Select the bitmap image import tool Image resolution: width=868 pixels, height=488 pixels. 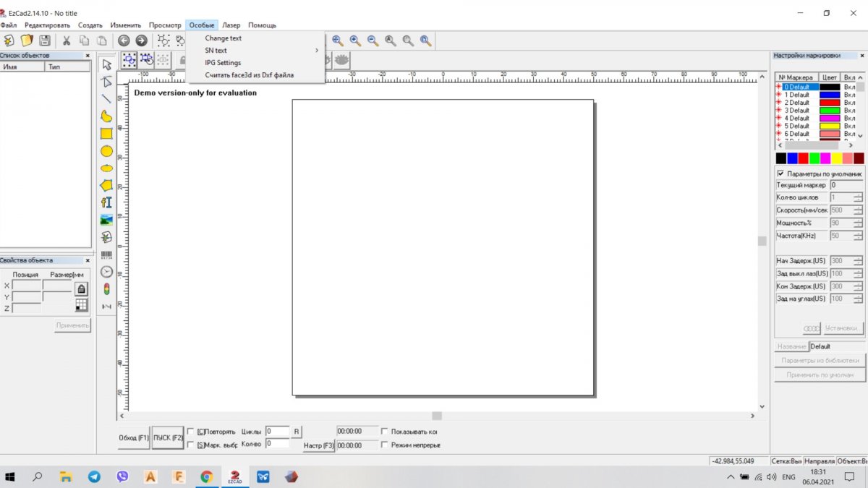point(106,220)
